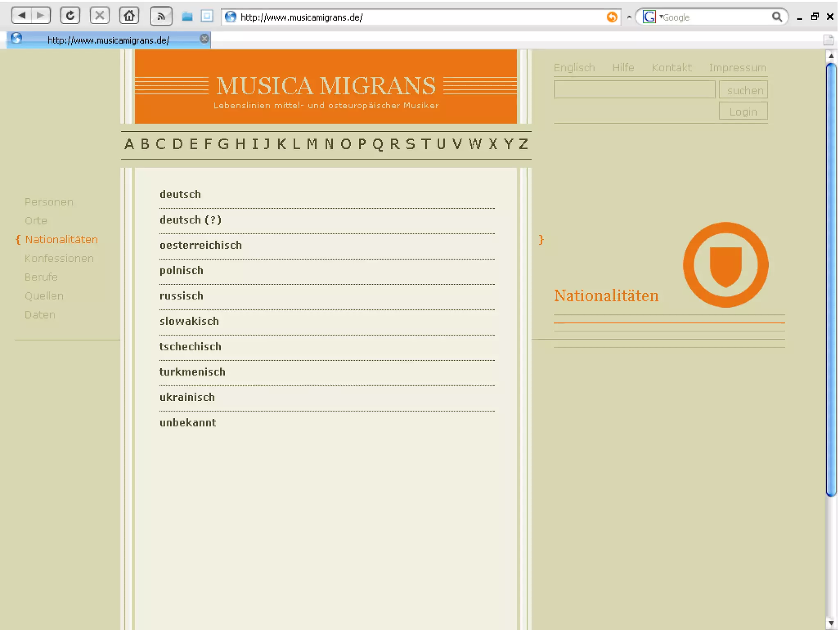The height and width of the screenshot is (630, 840).
Task: Click the magnifier icon in Google search box
Action: point(776,17)
